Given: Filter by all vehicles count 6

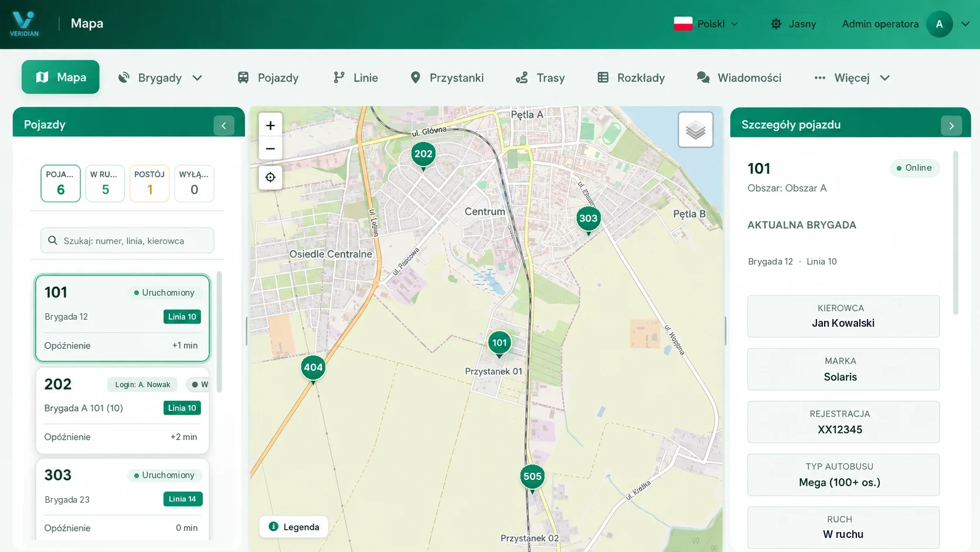Looking at the screenshot, I should (60, 184).
